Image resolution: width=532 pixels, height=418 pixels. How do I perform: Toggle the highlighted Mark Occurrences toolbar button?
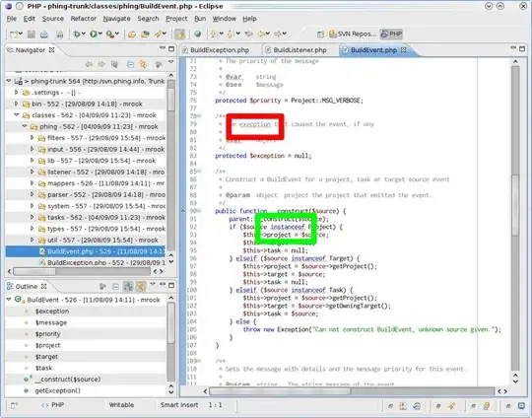[x=180, y=34]
